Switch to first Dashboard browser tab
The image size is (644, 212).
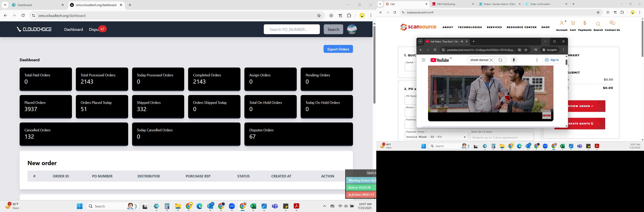37,5
